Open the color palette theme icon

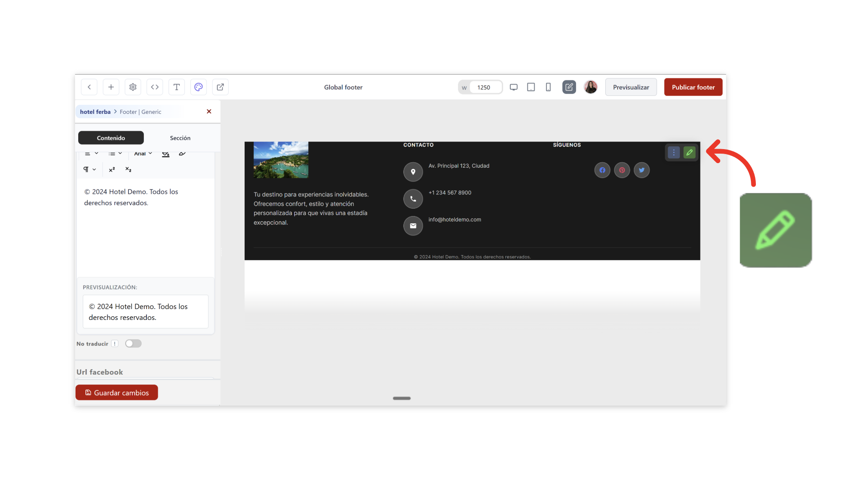click(198, 87)
